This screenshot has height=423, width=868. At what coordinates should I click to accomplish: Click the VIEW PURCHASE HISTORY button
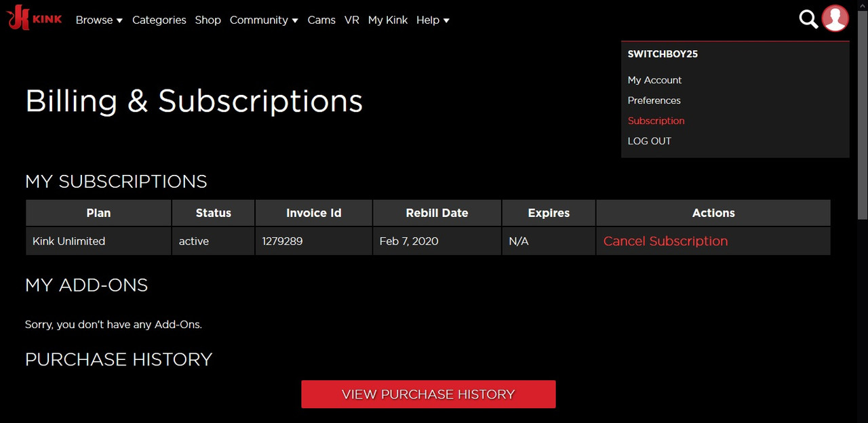[429, 395]
